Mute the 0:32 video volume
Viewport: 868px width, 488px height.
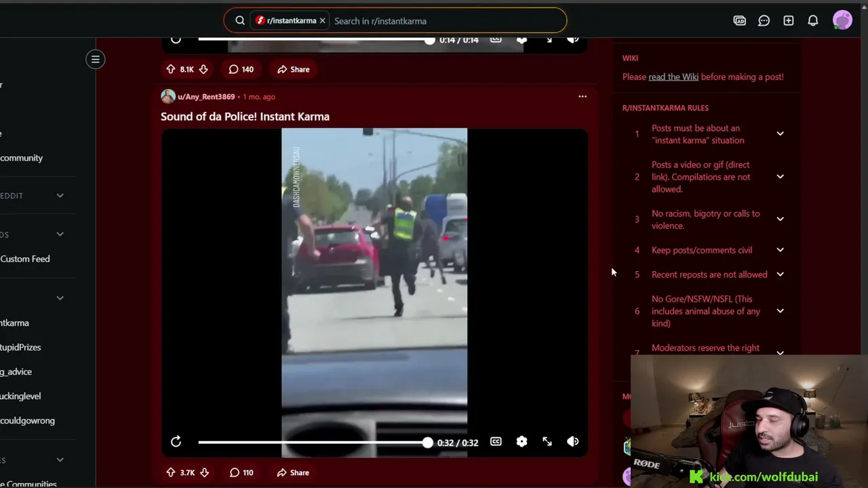pyautogui.click(x=573, y=442)
